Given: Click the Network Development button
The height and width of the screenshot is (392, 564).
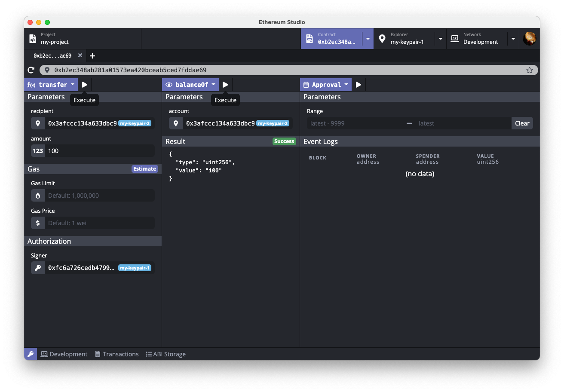Looking at the screenshot, I should [477, 39].
